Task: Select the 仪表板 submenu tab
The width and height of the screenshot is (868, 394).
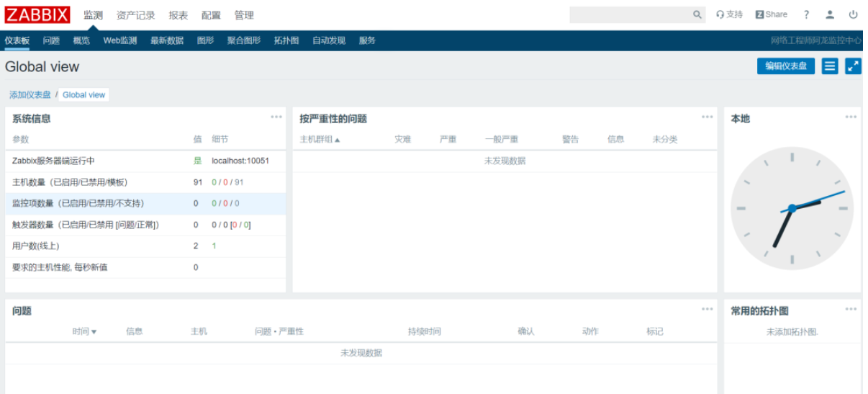Action: coord(17,40)
